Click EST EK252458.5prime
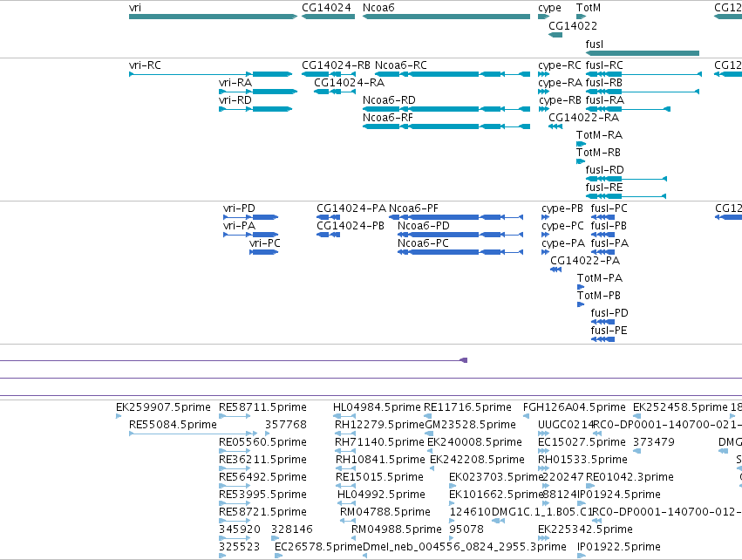Viewport: 742px width, 560px height. point(637,416)
